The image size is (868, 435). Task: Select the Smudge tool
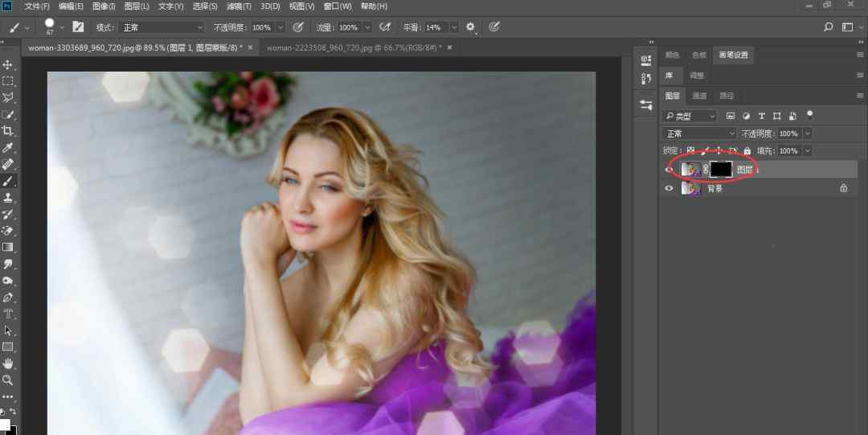[x=8, y=265]
